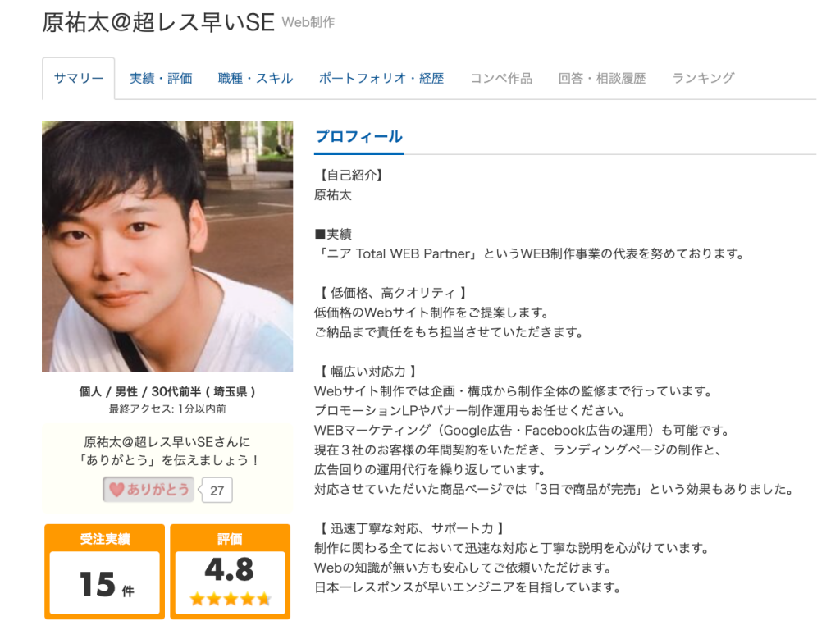Click the user name title 原祐太@超レス早いSE
This screenshot has height=630, width=840.
coord(158,22)
